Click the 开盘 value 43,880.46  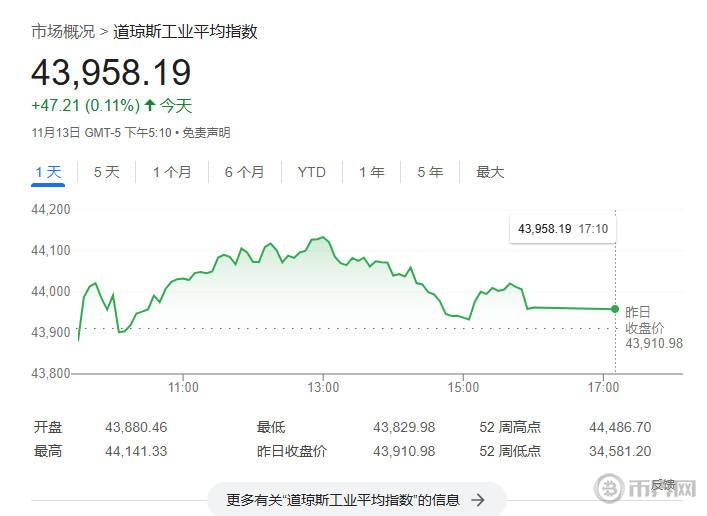click(x=136, y=427)
